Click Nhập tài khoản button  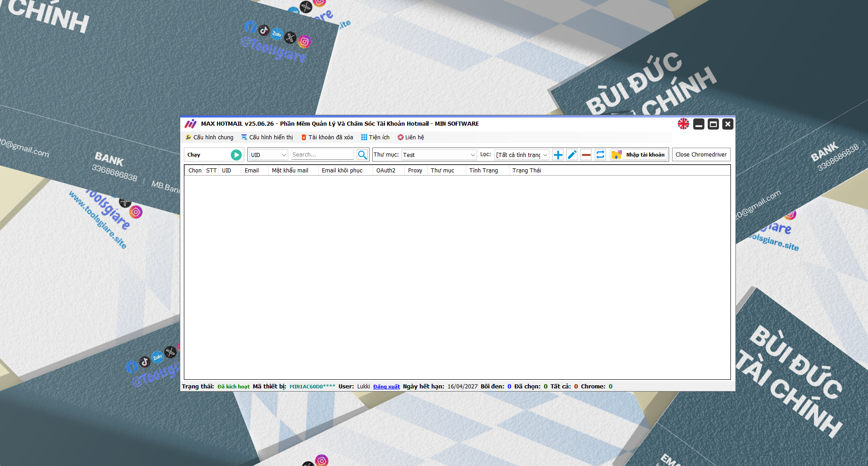639,155
